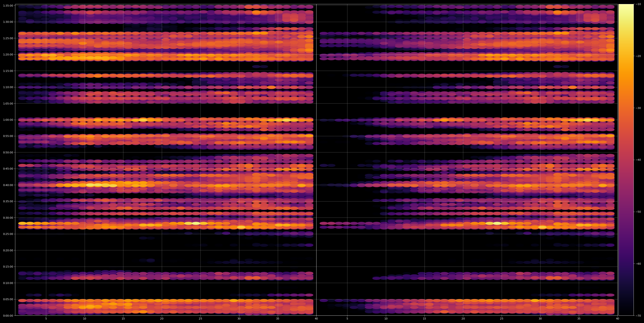
Task: Click x-axis label 15 under left heatmap
Action: click(123, 319)
